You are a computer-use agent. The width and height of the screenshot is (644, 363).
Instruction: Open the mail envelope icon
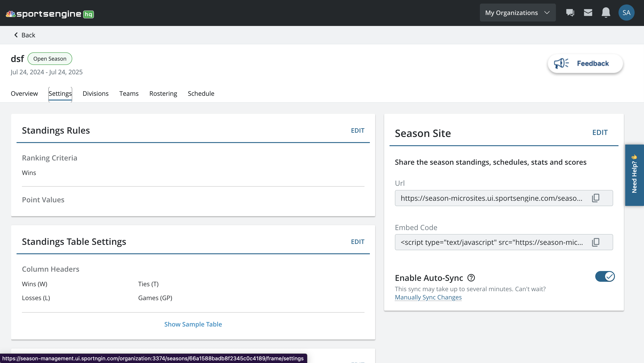(x=588, y=13)
